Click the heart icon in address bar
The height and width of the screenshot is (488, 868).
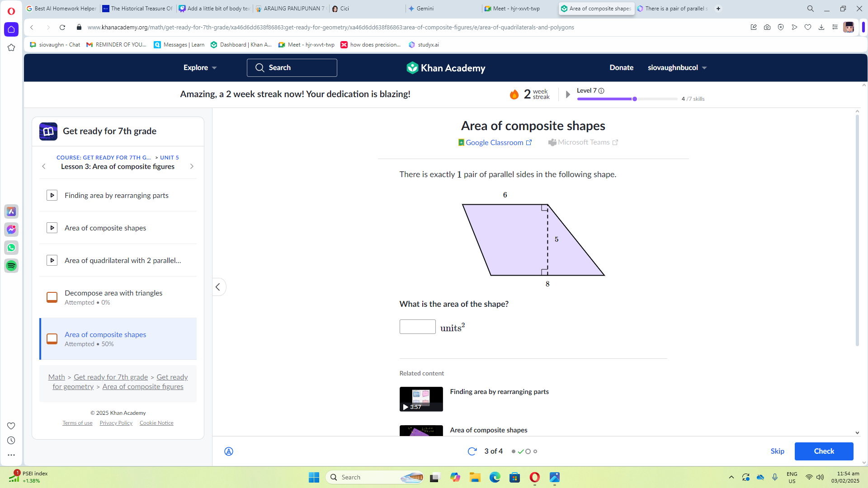click(x=808, y=27)
